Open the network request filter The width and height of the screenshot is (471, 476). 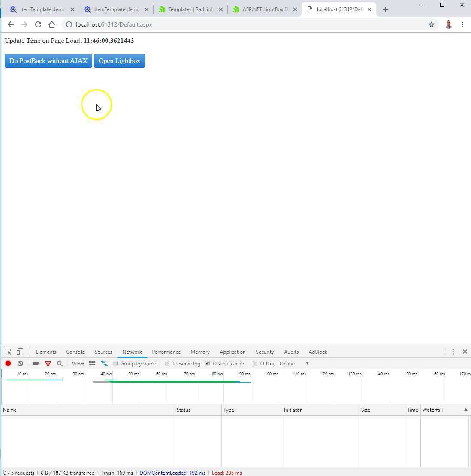tap(48, 363)
